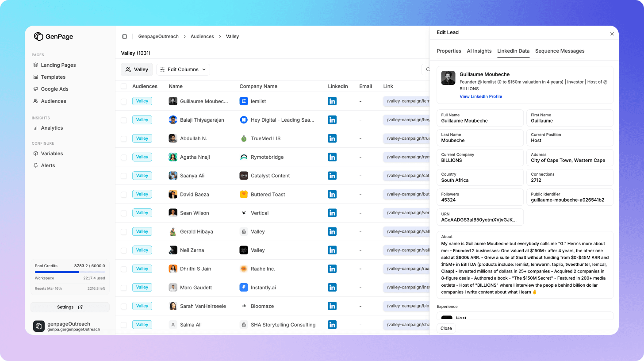Click the Current Company field

[x=480, y=157]
